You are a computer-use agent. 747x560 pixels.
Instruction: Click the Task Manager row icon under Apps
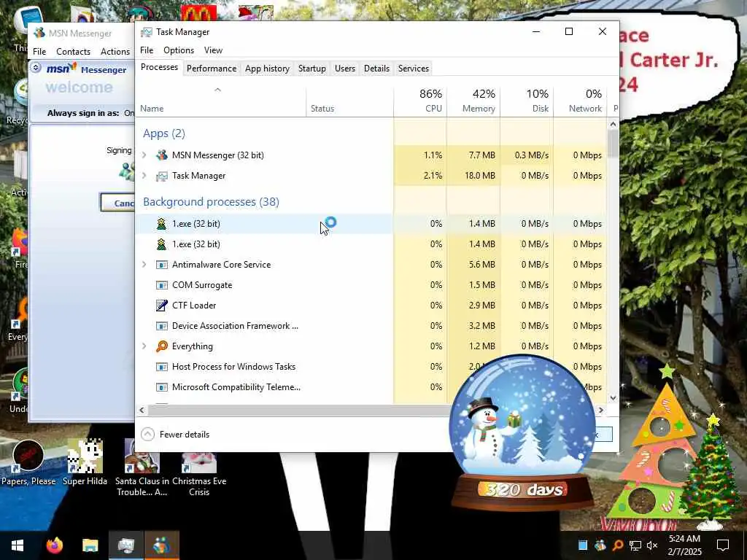point(162,176)
